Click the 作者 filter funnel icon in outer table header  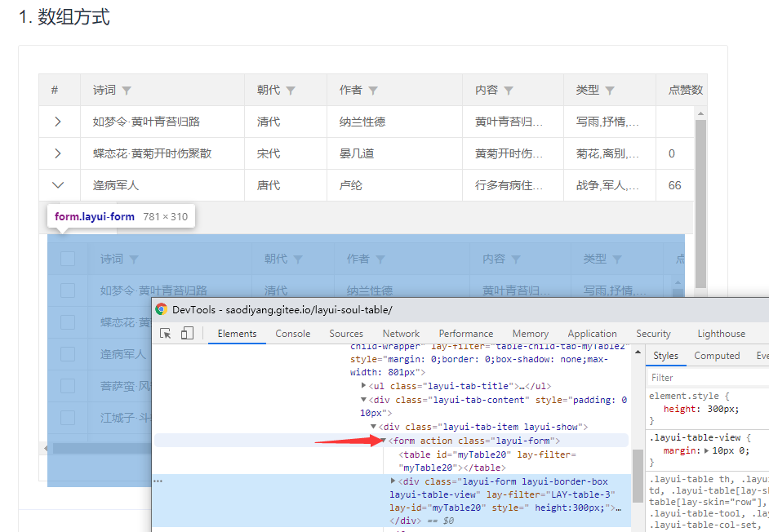click(373, 91)
